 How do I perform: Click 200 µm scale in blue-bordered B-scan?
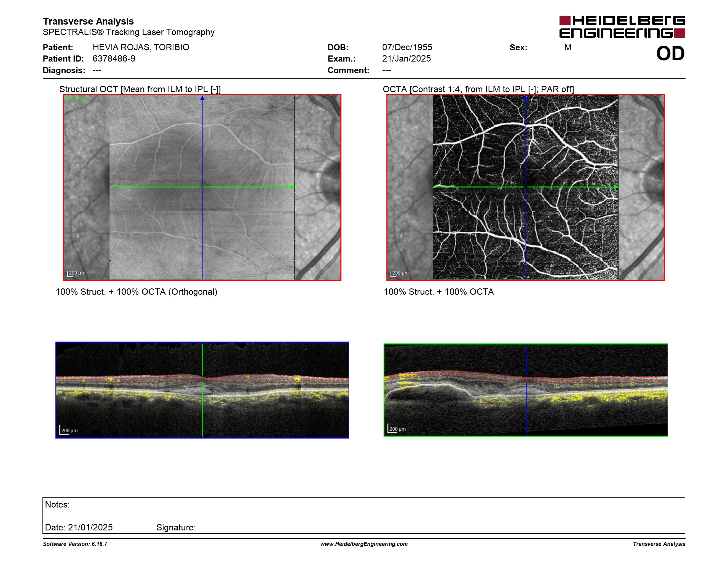point(68,430)
